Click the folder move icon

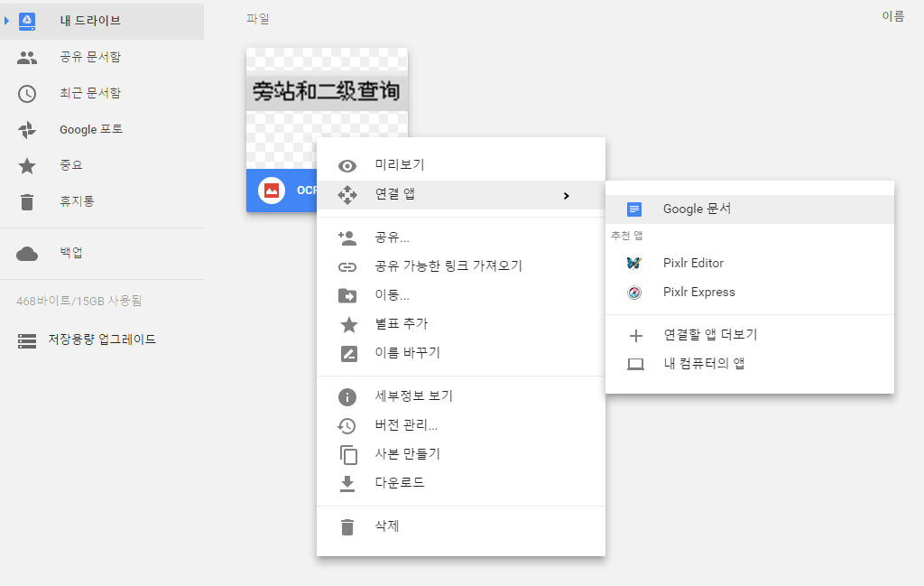347,295
